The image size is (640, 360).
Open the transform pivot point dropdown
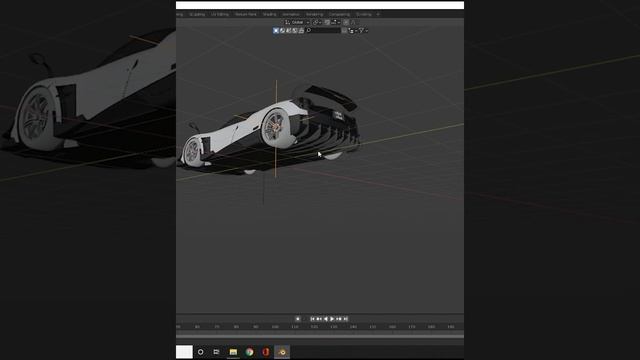tap(317, 22)
